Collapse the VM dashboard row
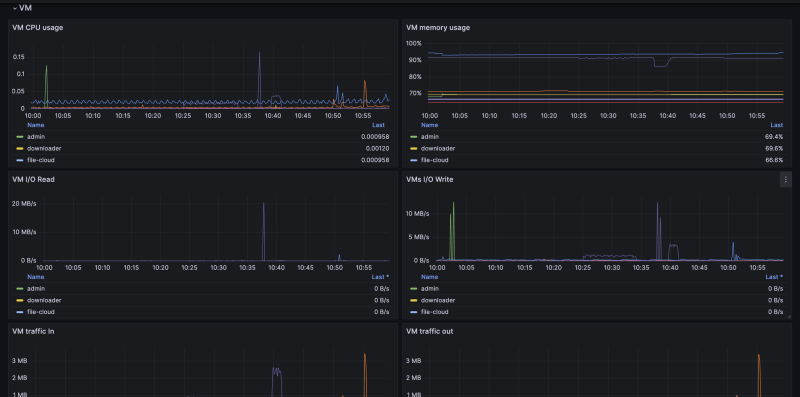 [x=22, y=8]
